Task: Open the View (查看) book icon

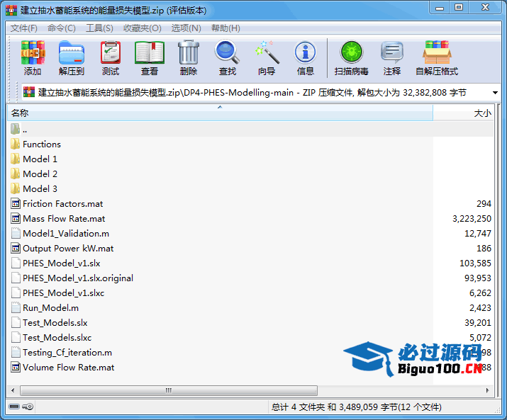Action: coord(150,52)
